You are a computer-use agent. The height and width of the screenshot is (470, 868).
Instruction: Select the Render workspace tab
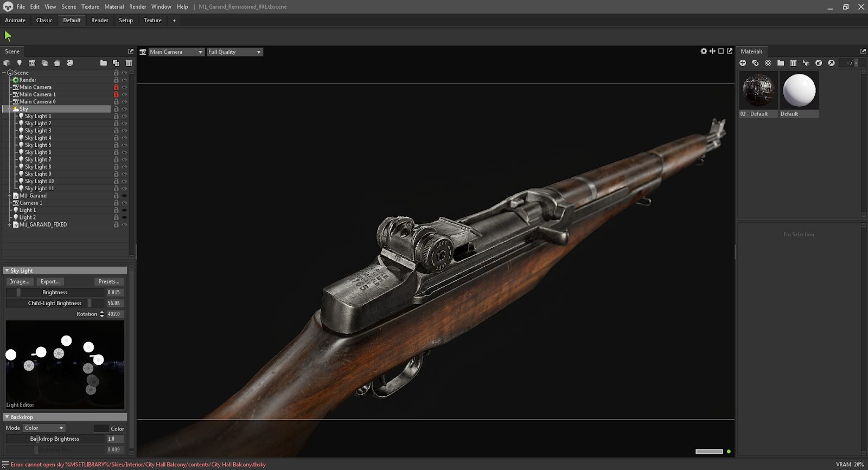pyautogui.click(x=100, y=20)
